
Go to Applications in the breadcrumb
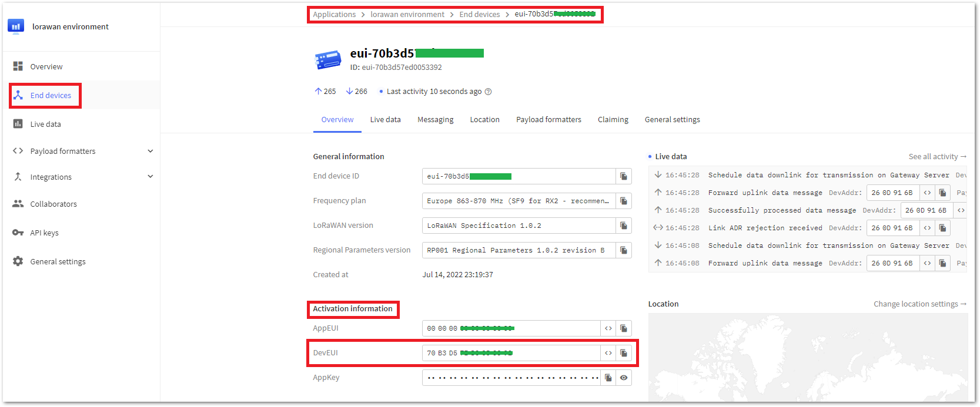pyautogui.click(x=334, y=15)
